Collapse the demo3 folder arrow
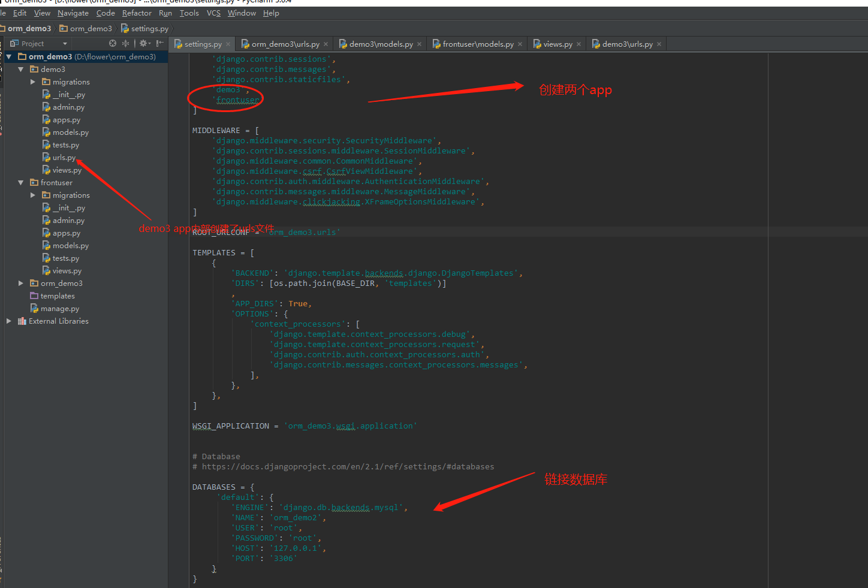The image size is (868, 588). tap(21, 70)
